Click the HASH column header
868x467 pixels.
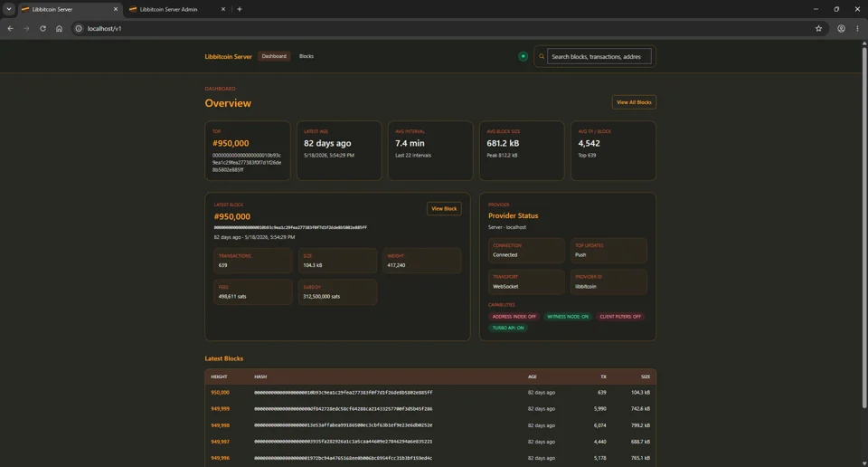260,376
